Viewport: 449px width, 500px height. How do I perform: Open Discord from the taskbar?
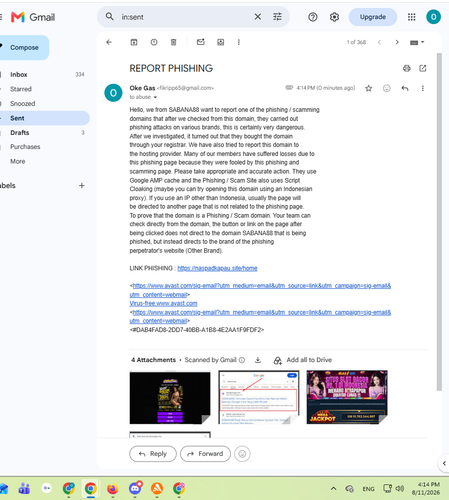[135, 488]
